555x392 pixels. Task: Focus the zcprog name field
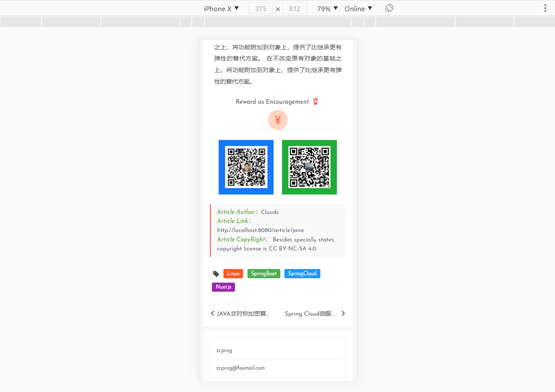coord(277,350)
